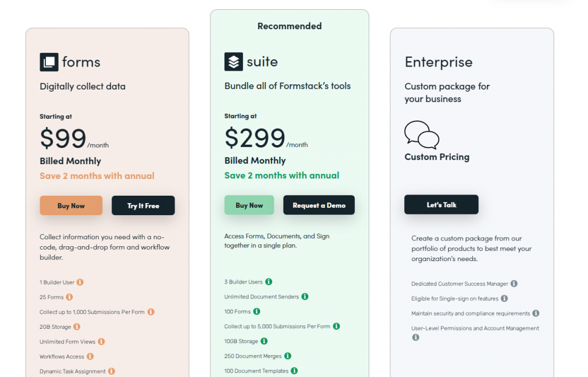
Task: Open the info tooltip for Dedicated Customer Success Manager
Action: click(x=514, y=283)
